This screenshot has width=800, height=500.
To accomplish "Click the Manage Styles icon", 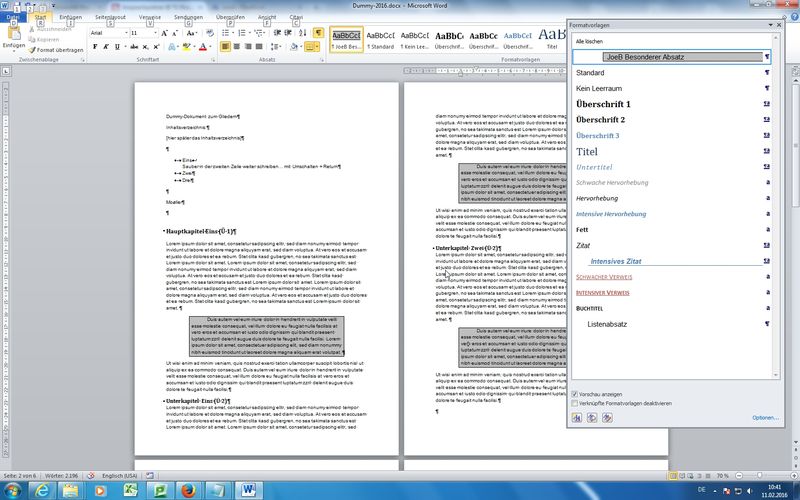I will (608, 417).
